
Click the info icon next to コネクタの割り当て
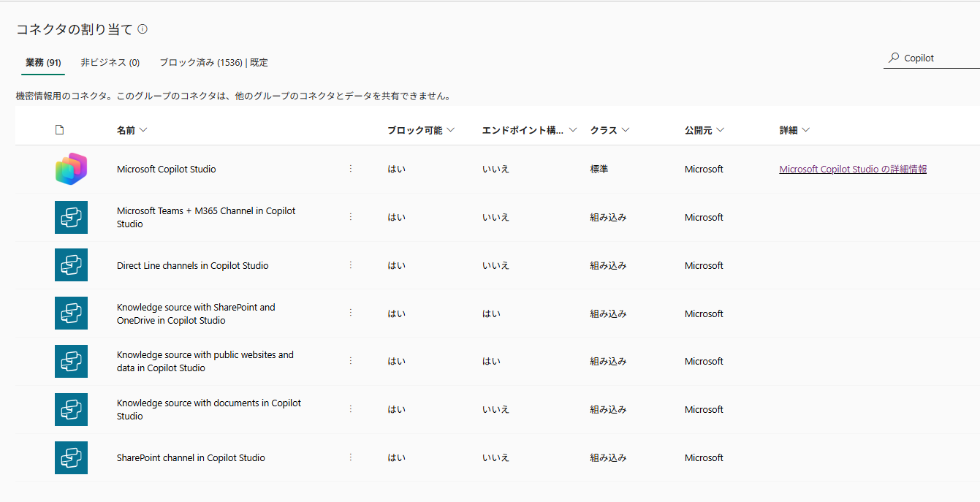coord(143,29)
